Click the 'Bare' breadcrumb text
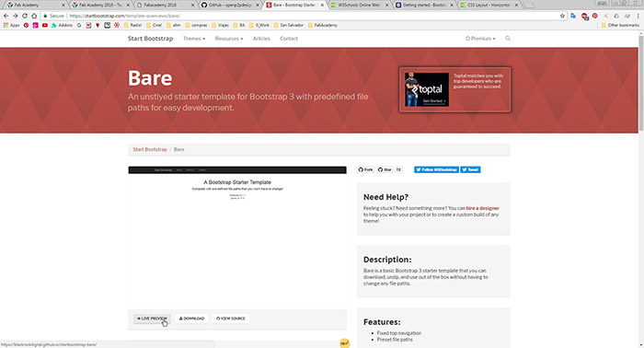 click(179, 149)
